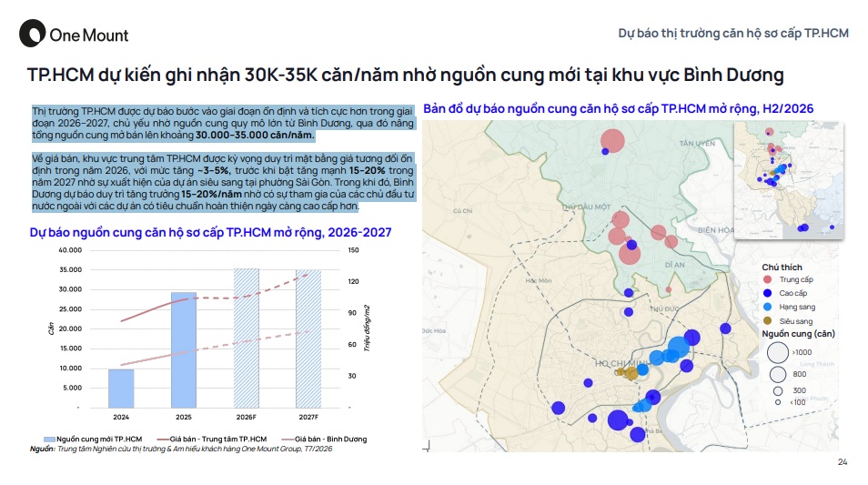868x485 pixels.
Task: Click the "Nguồn cung (căn)" legend heading
Action: pos(798,334)
